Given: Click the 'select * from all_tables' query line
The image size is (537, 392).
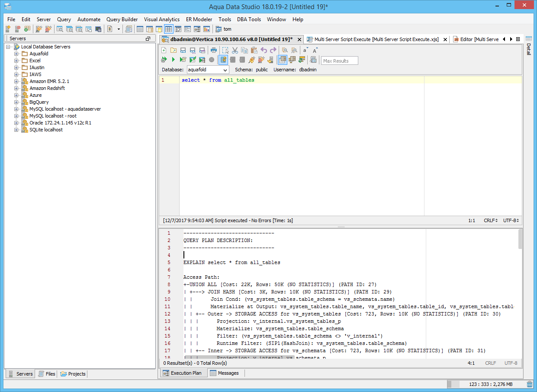Looking at the screenshot, I should point(218,80).
